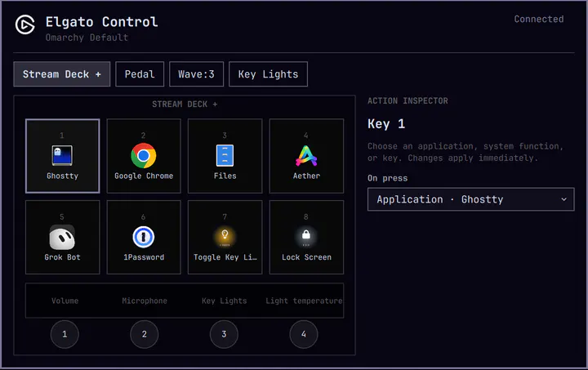588x370 pixels.
Task: Click the On press dropdown chevron arrow
Action: [x=563, y=199]
